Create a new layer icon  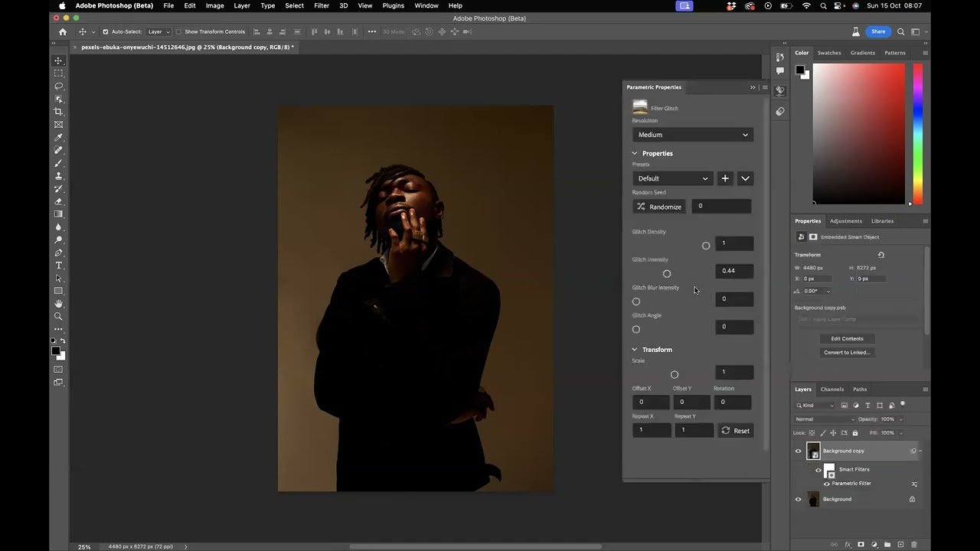pos(900,544)
